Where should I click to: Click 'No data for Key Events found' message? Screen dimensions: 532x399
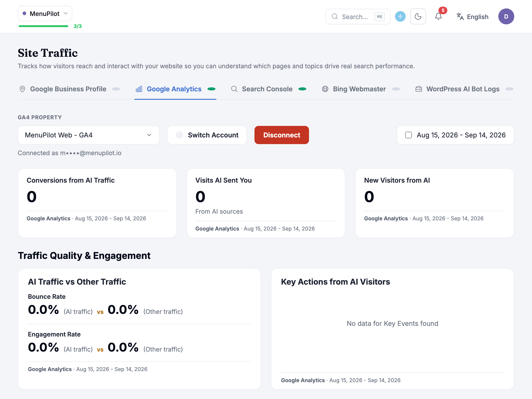coord(392,323)
